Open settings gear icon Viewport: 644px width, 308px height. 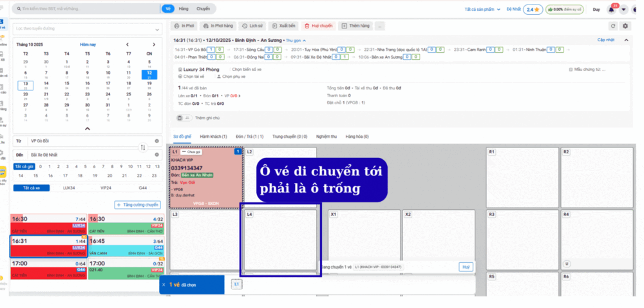pyautogui.click(x=625, y=26)
